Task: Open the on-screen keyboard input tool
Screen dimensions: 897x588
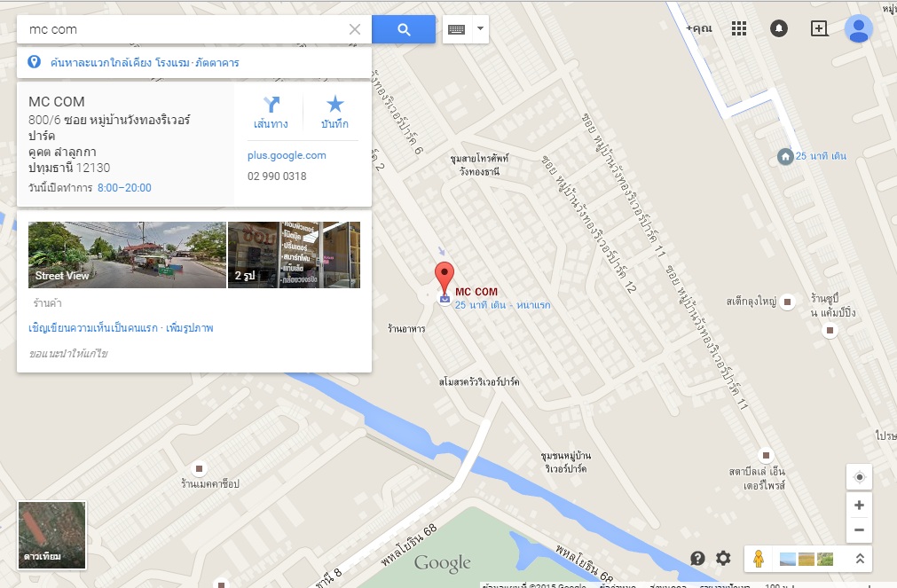Action: click(457, 29)
